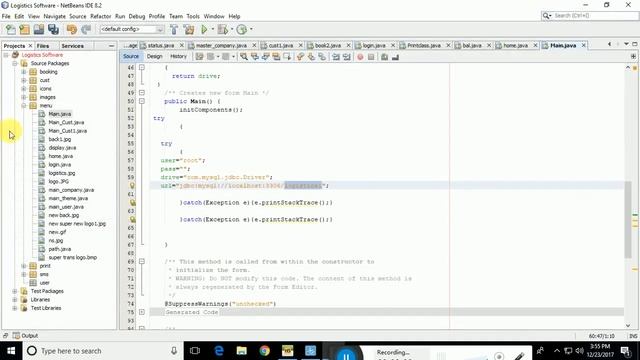The image size is (640, 360).
Task: Switch to the Services panel tab
Action: pos(73,46)
